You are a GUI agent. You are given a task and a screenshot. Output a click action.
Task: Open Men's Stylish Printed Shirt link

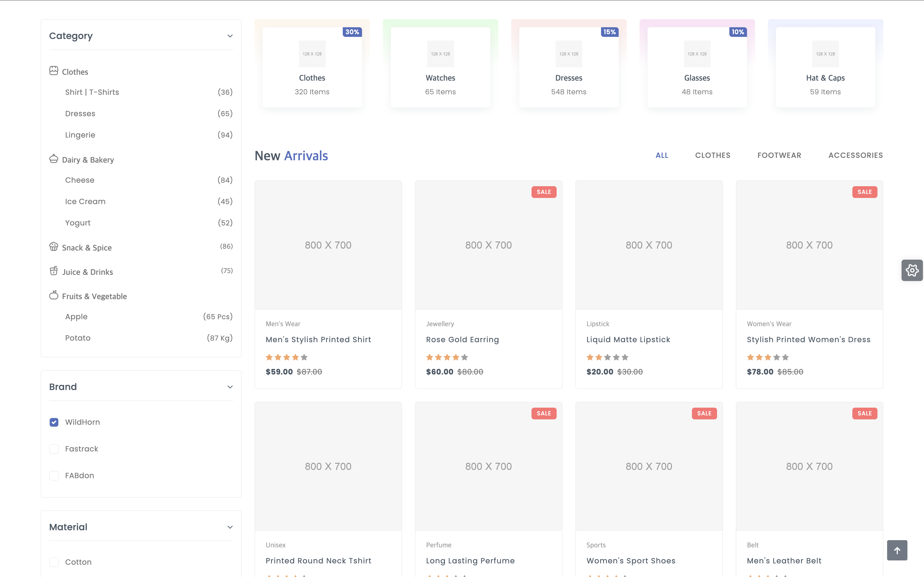[x=318, y=340]
